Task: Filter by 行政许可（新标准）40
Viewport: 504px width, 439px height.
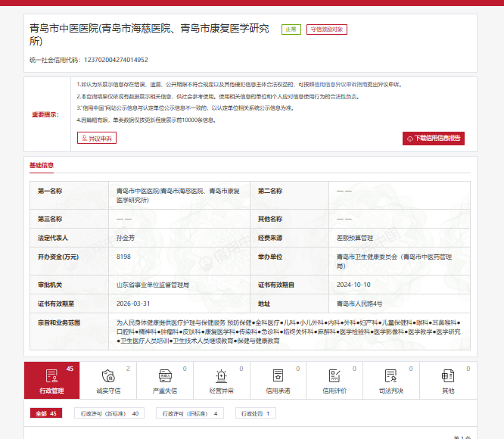Action: [x=109, y=413]
